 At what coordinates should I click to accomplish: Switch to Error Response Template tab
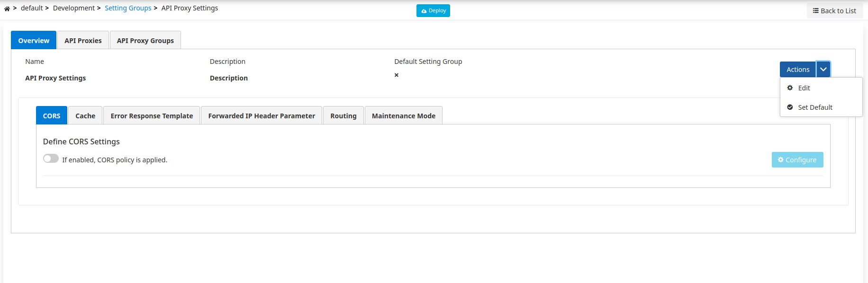click(152, 115)
